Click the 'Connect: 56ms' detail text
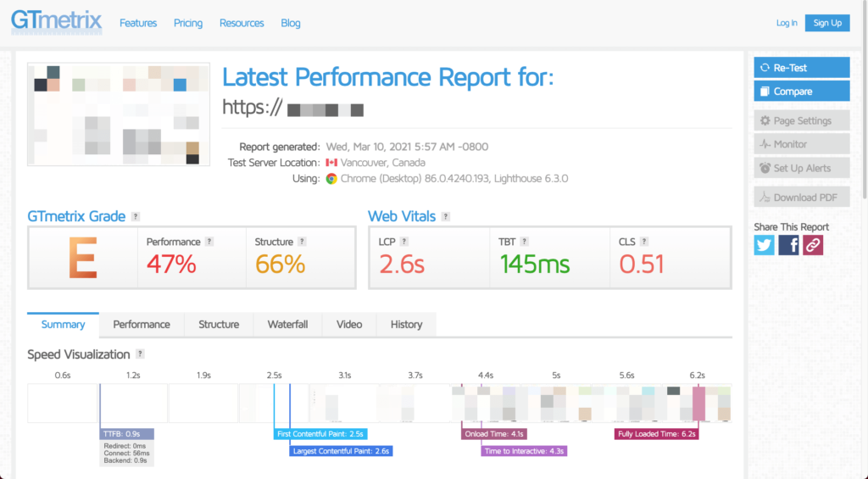This screenshot has height=479, width=868. point(125,454)
